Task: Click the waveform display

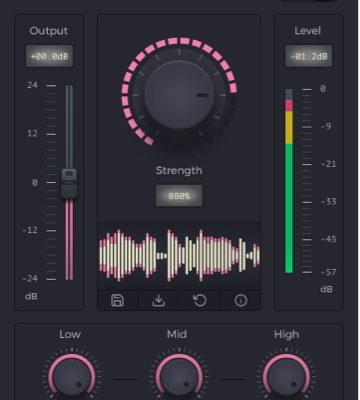Action: tap(179, 255)
